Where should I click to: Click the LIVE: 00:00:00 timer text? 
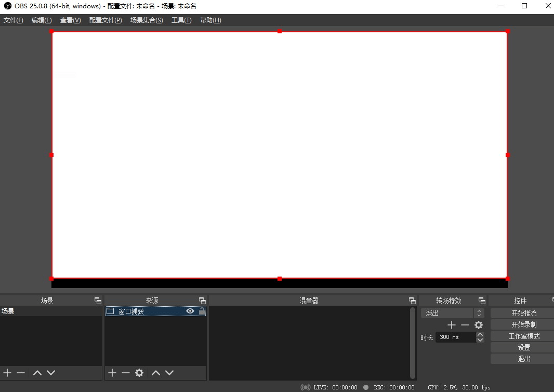point(335,387)
